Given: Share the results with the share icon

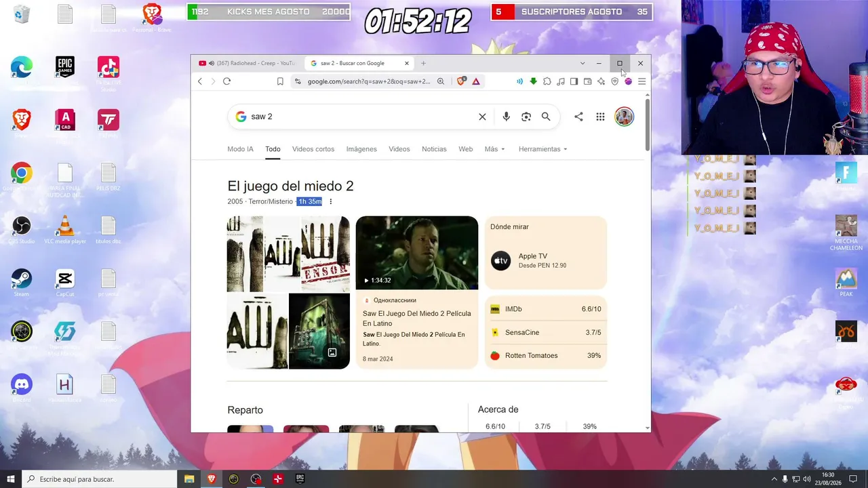Looking at the screenshot, I should [578, 117].
